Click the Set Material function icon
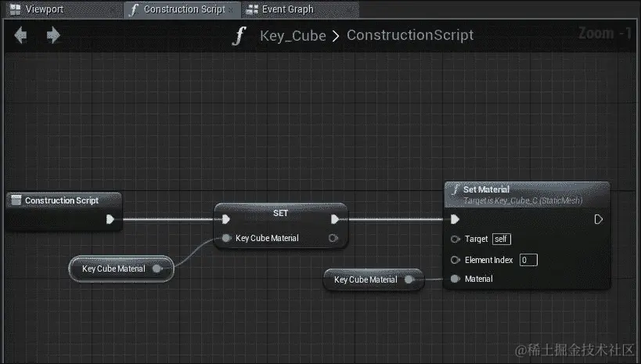The width and height of the screenshot is (641, 364). click(455, 190)
